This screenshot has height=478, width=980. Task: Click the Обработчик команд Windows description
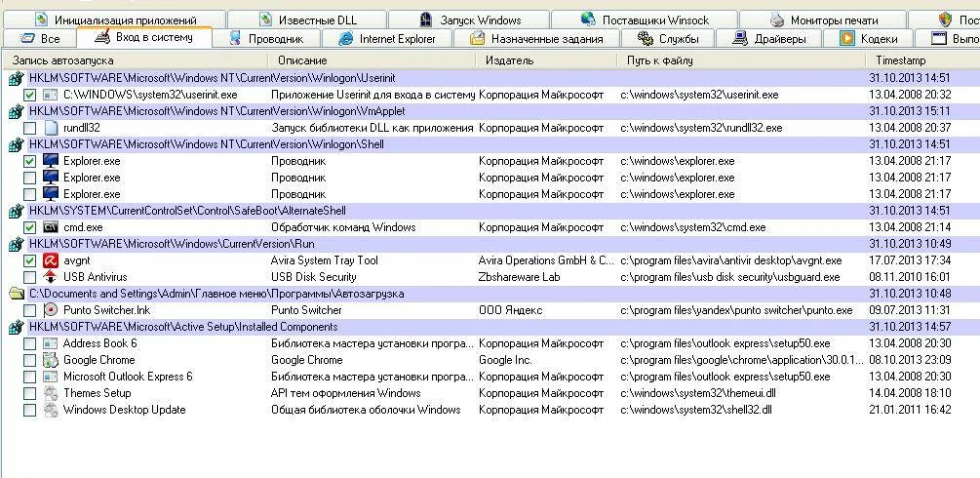pos(343,227)
